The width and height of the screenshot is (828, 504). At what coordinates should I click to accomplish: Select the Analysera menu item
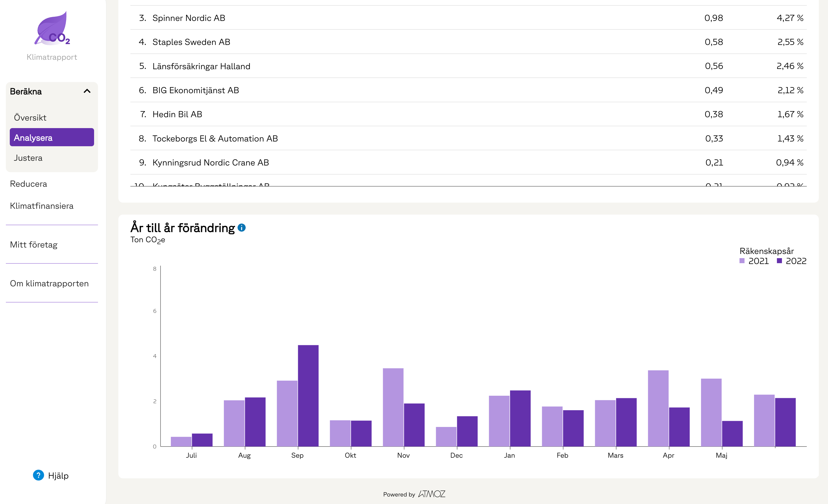(x=52, y=137)
